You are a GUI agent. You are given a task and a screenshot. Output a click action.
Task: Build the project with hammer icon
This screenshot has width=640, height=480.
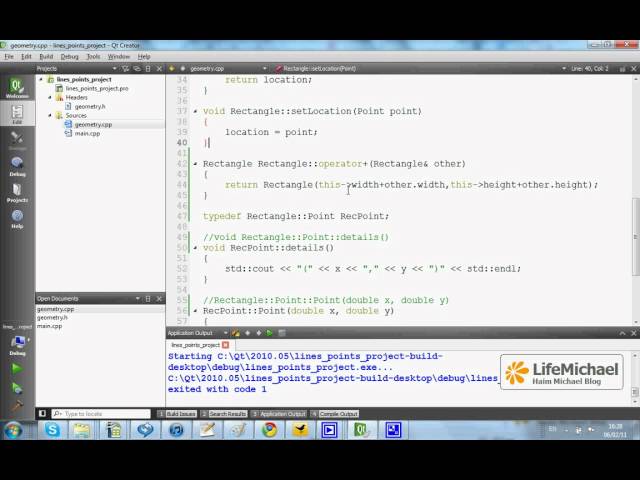[x=17, y=406]
